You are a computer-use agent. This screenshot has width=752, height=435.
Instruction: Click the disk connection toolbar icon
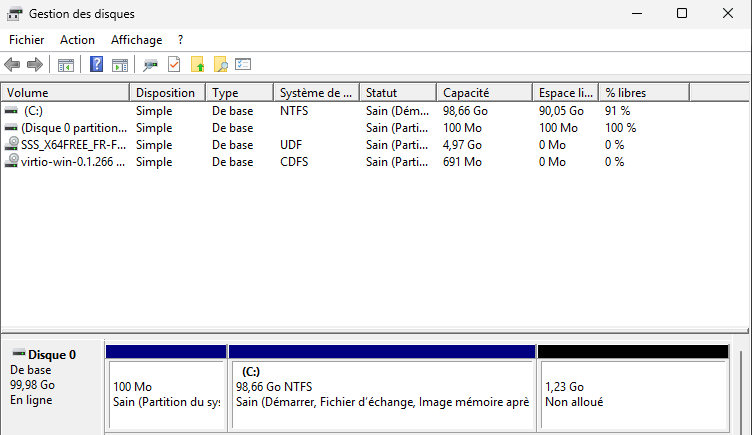tap(151, 65)
